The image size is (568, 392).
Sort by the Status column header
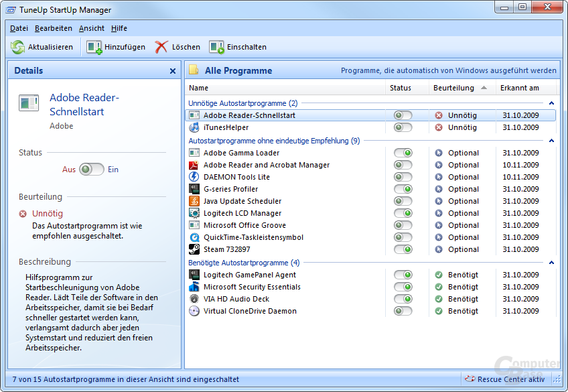[x=407, y=88]
